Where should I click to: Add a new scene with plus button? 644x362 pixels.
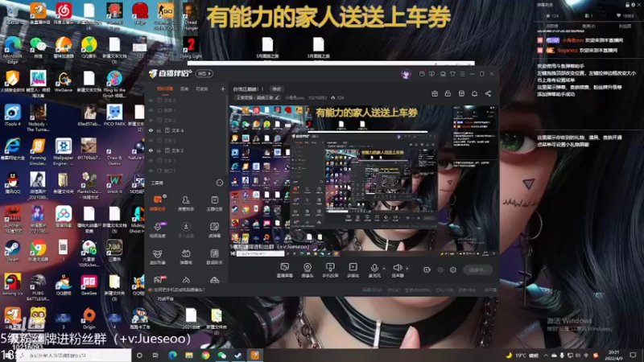point(223,89)
